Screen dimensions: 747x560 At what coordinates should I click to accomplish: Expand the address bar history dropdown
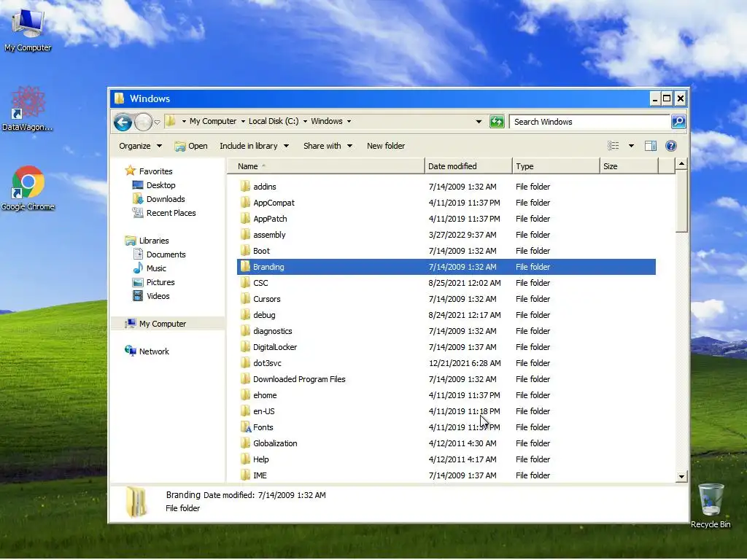click(479, 122)
